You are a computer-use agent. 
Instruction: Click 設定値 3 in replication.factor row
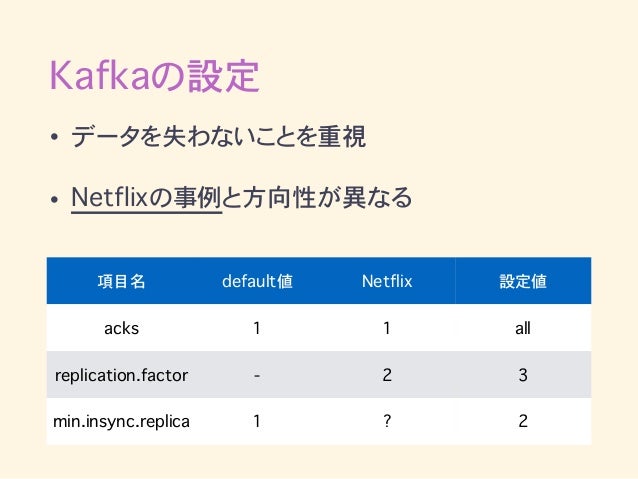(523, 375)
